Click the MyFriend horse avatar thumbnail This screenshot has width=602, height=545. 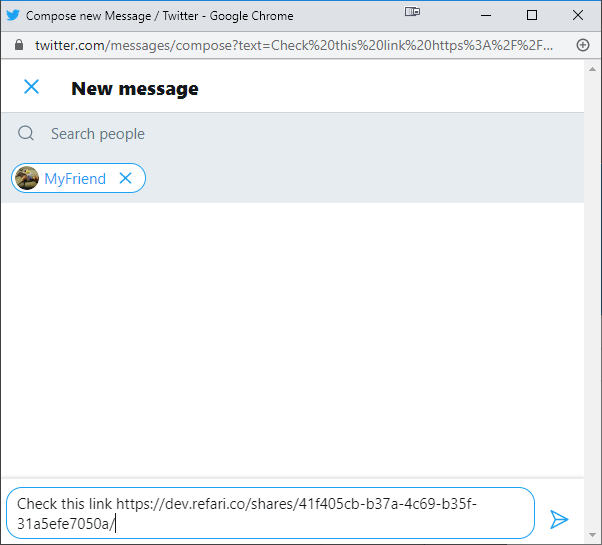point(27,178)
